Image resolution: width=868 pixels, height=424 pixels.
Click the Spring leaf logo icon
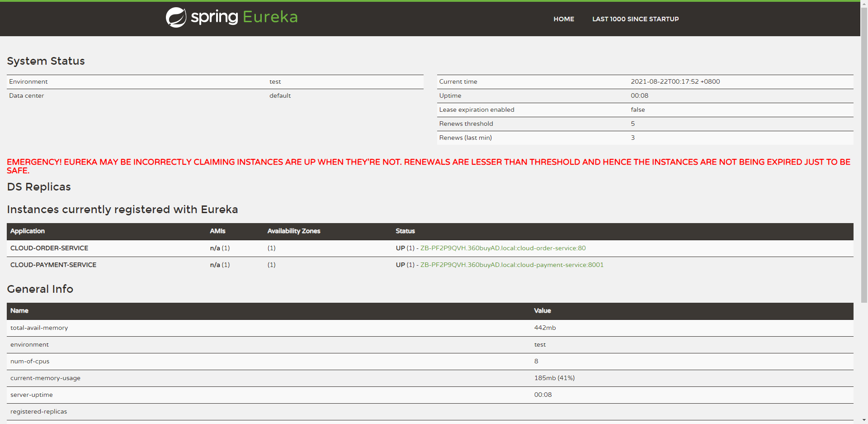(176, 18)
